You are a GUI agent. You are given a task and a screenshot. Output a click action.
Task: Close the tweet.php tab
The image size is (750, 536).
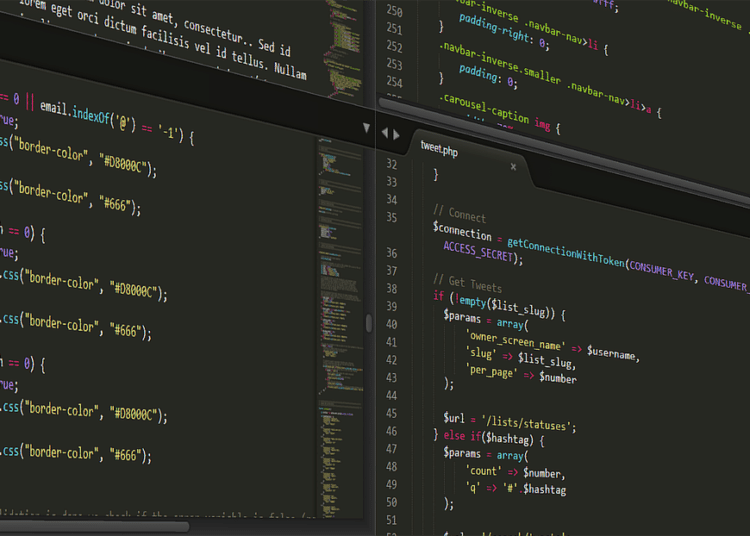(x=513, y=167)
